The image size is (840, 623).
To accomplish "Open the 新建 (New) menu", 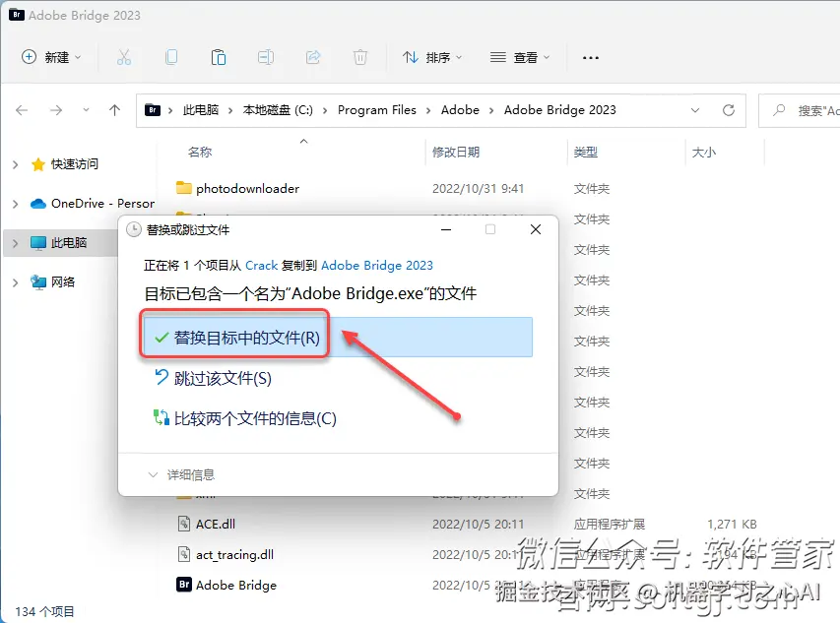I will pyautogui.click(x=51, y=57).
